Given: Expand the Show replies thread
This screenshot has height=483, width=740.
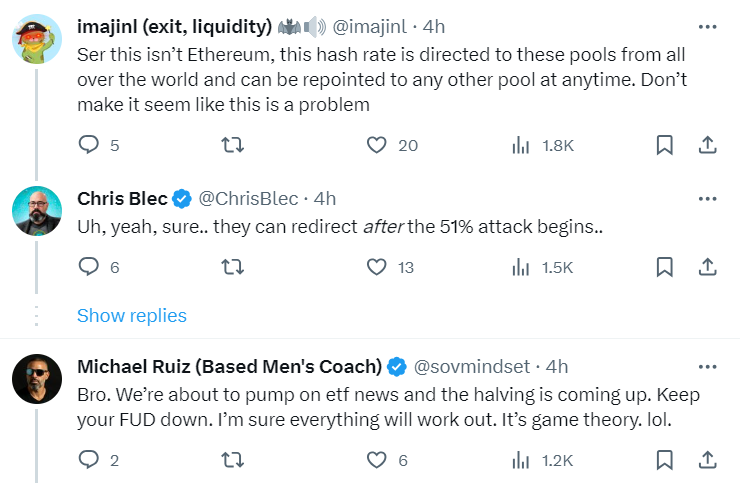Looking at the screenshot, I should coord(132,315).
